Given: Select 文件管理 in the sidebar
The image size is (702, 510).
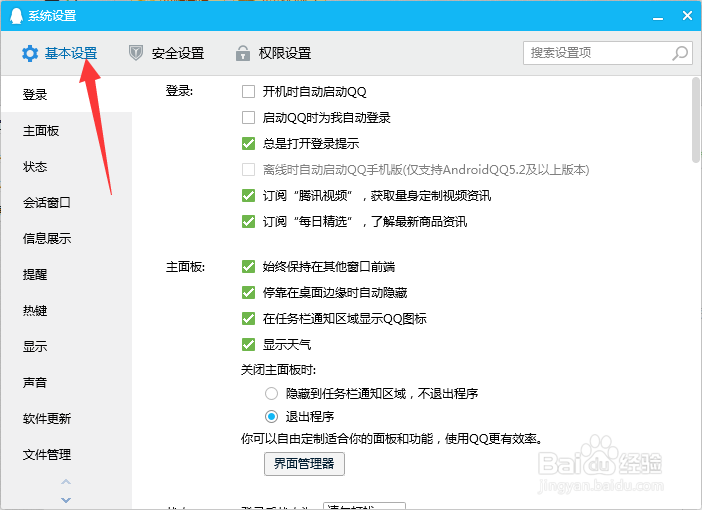Looking at the screenshot, I should pos(66,454).
